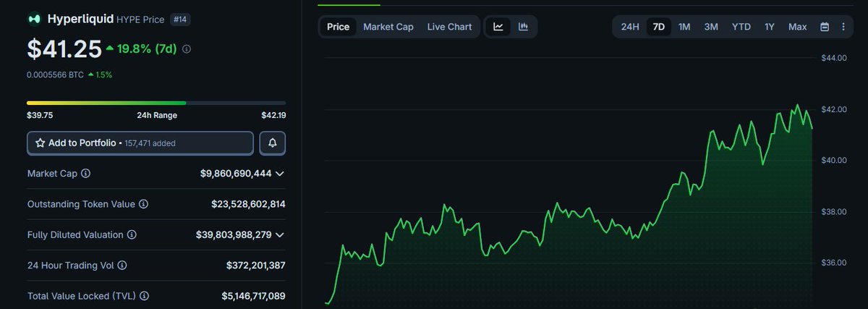
Task: Switch to the Market Cap tab
Action: (x=388, y=27)
